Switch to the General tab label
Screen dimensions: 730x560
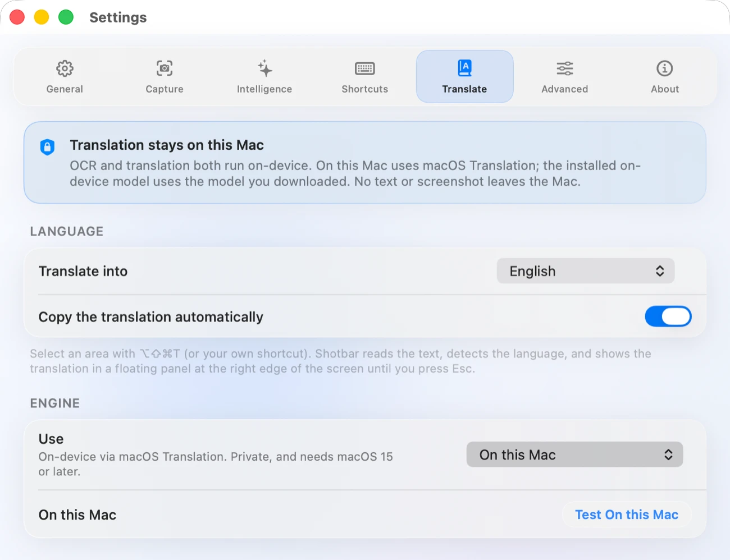coord(65,89)
